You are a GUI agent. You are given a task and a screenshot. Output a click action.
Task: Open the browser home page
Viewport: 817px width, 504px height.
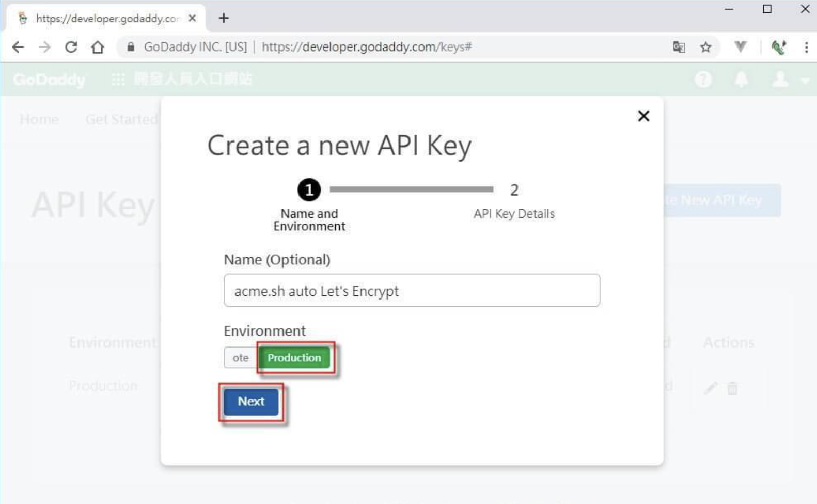point(98,47)
